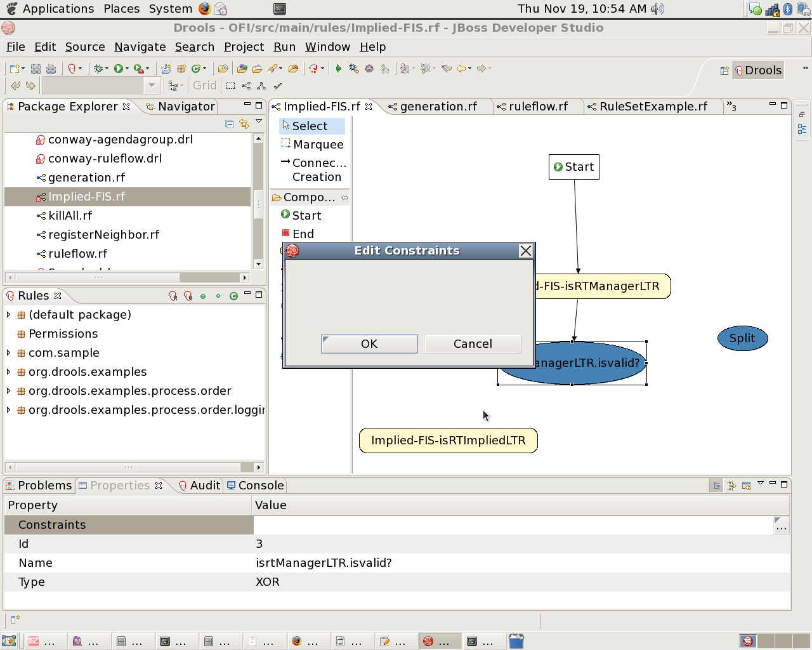
Task: Open the toolbar combo box dropdown
Action: click(152, 86)
